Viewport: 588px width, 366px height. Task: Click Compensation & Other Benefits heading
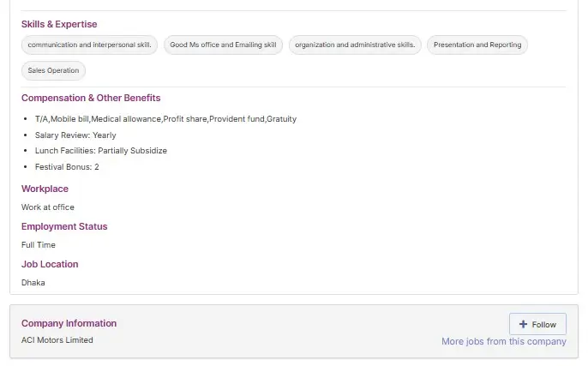[91, 98]
